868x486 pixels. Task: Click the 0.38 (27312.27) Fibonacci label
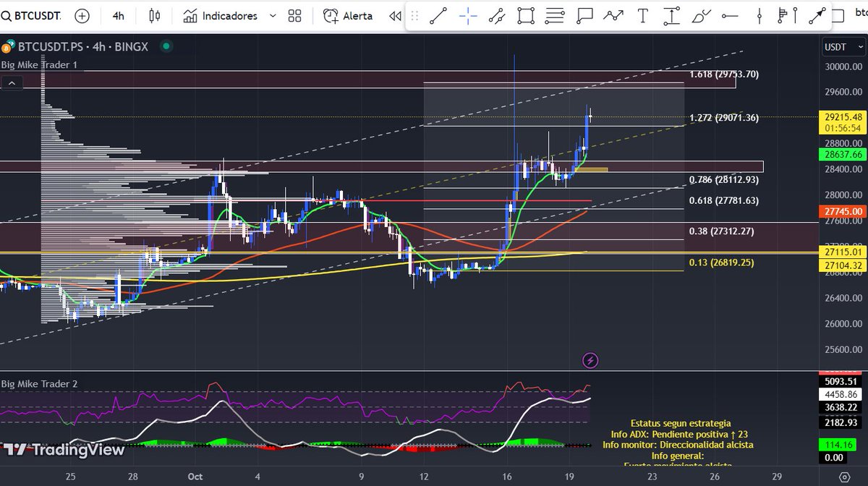tap(722, 231)
